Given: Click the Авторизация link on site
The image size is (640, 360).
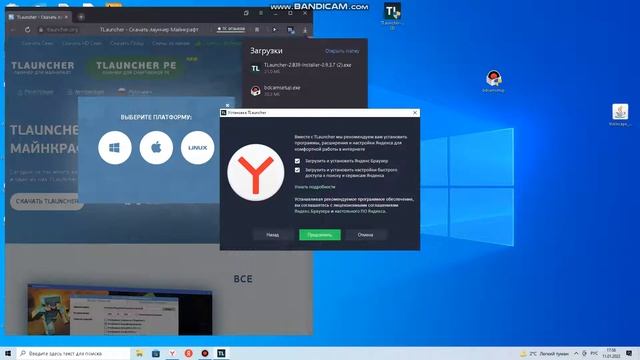Looking at the screenshot, I should 86,92.
